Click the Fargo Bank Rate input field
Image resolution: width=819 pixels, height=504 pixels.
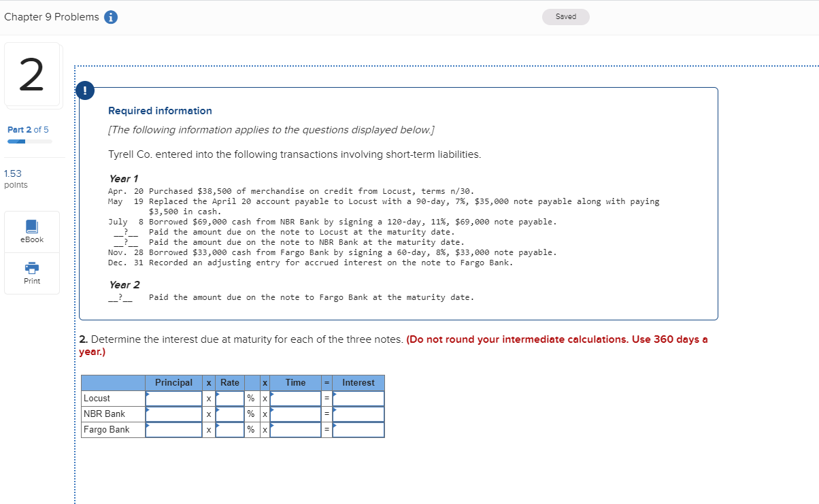pos(230,430)
